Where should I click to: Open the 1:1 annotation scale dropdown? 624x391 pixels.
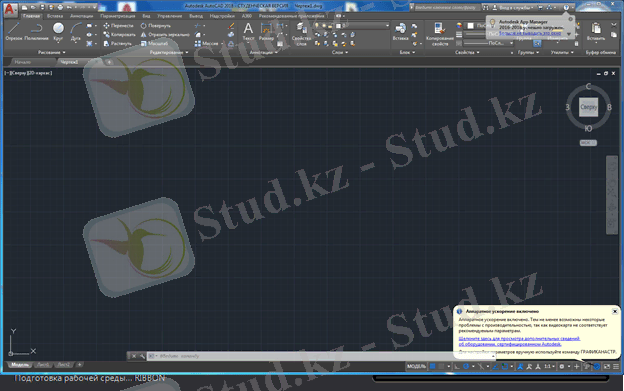click(549, 366)
